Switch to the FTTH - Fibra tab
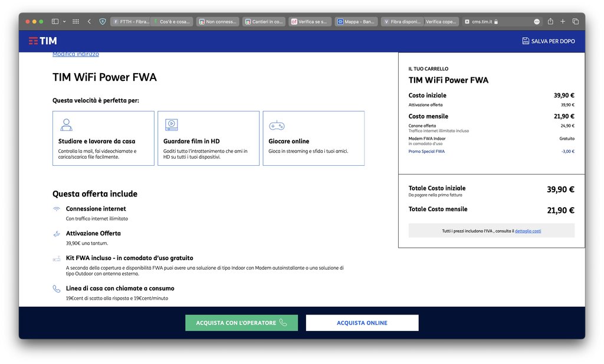The width and height of the screenshot is (604, 364). click(130, 22)
